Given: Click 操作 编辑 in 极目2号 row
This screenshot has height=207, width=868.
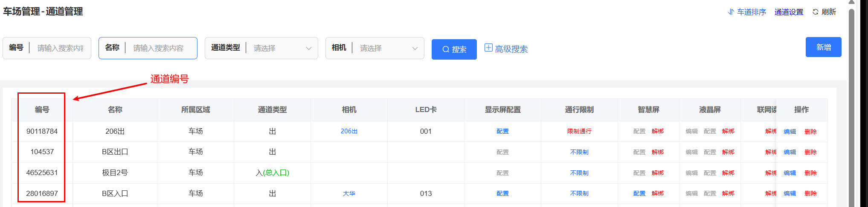Looking at the screenshot, I should (790, 173).
